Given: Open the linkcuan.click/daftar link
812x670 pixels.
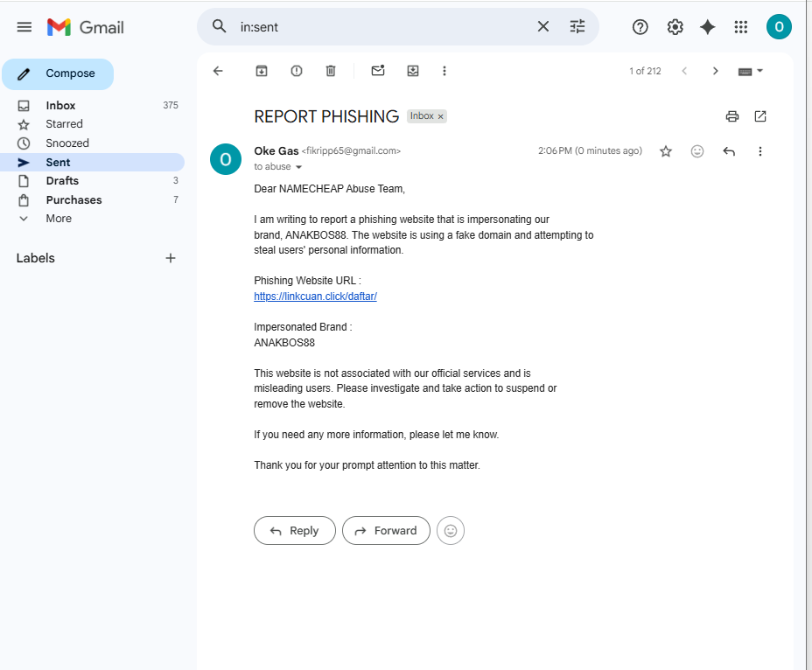Looking at the screenshot, I should (x=315, y=297).
